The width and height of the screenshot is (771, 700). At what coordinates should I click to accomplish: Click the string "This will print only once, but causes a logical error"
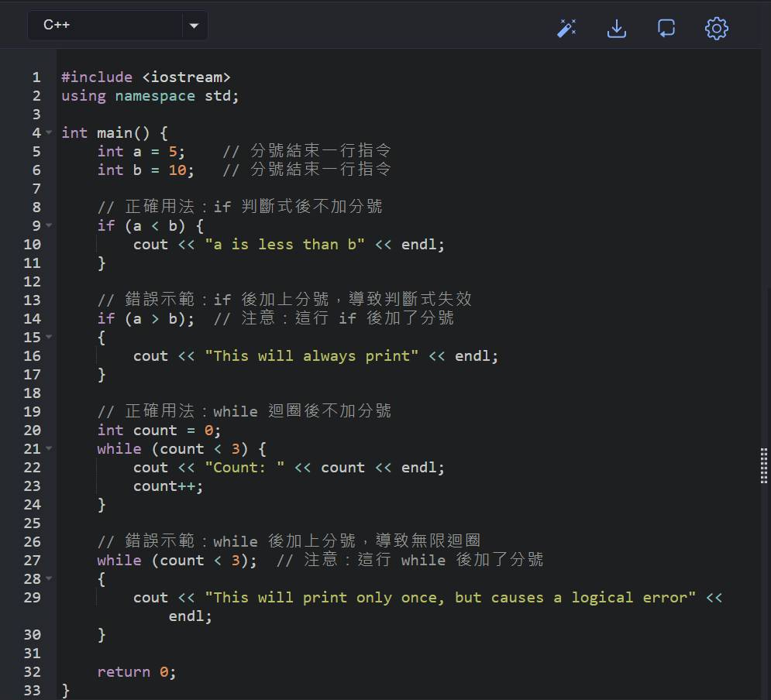(450, 597)
